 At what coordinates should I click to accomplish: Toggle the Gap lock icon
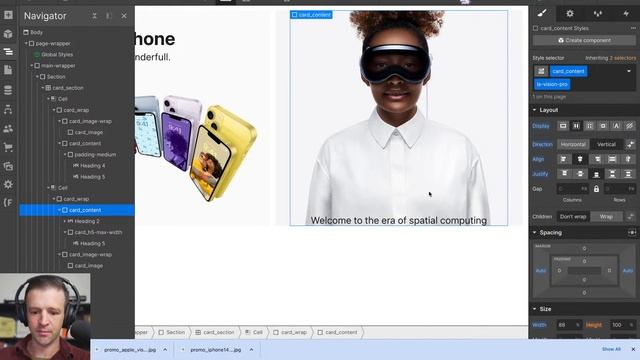coord(596,189)
